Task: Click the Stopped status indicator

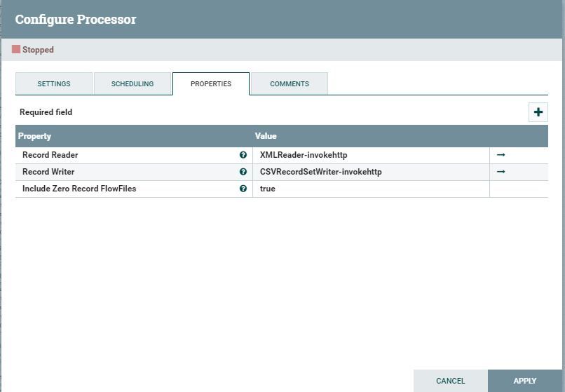Action: point(33,49)
